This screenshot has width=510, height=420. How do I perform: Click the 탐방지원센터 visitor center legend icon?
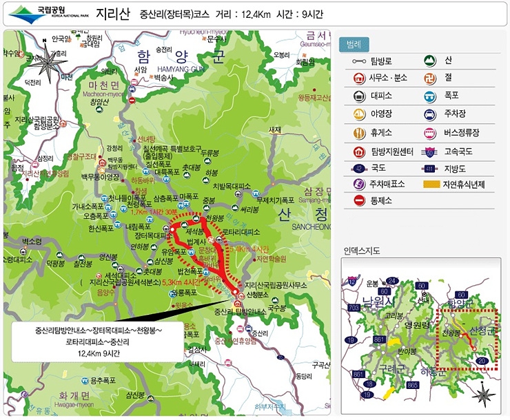coord(359,151)
